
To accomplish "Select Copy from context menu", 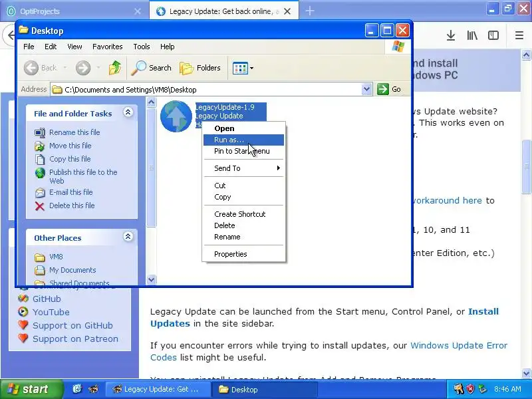I will [243, 197].
